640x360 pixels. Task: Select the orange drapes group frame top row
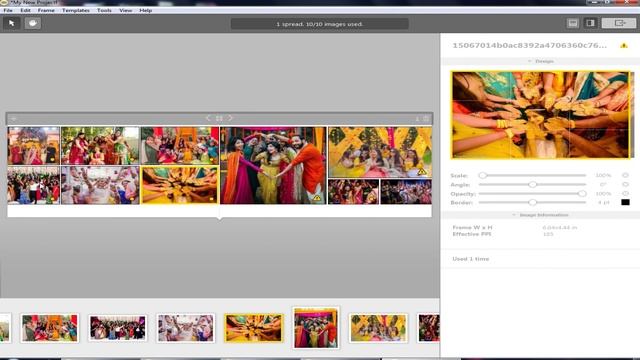pos(180,146)
